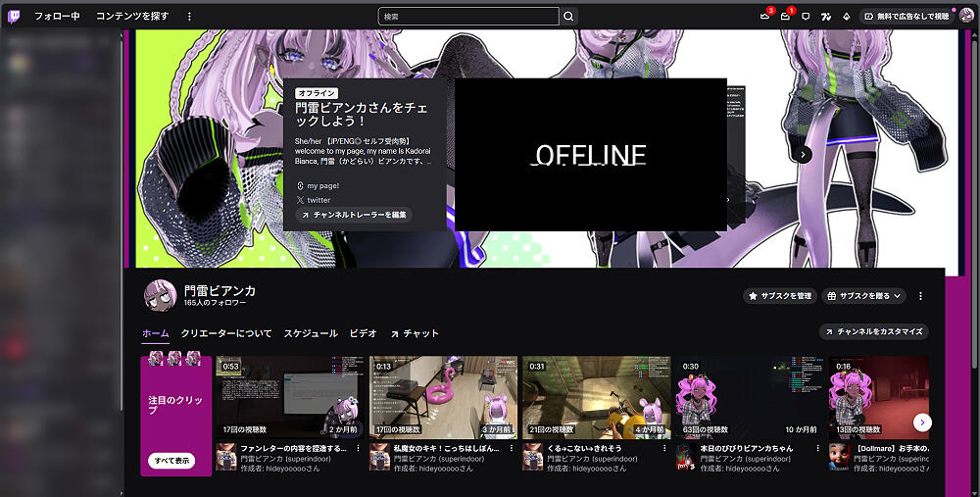The image size is (980, 497).
Task: Click the オフライン status badge
Action: [317, 93]
